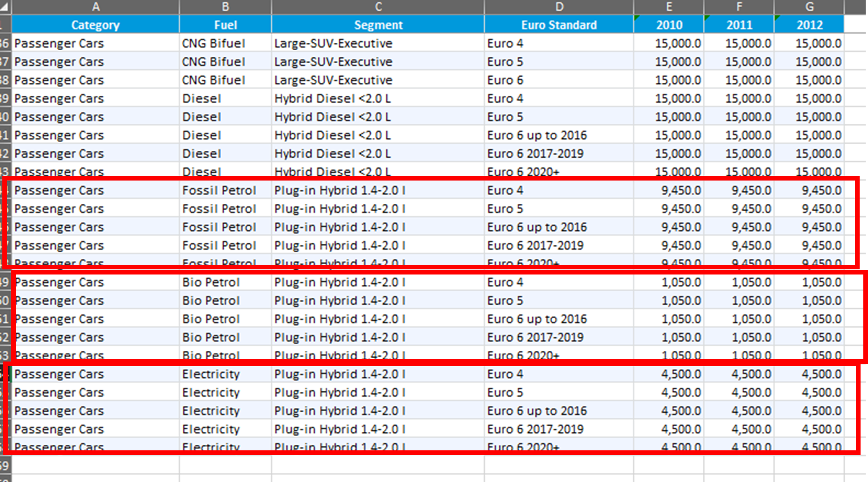Select the Segment header cell
This screenshot has width=868, height=482.
point(378,25)
